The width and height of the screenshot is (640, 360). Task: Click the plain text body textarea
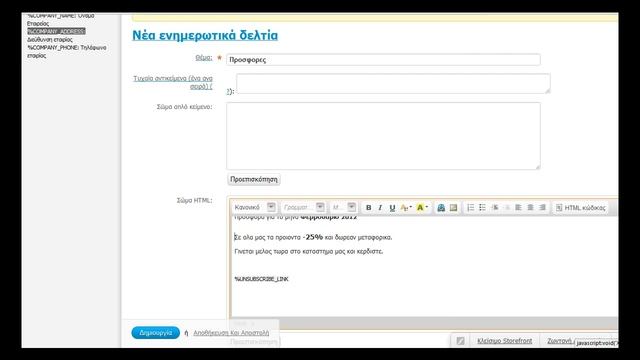pyautogui.click(x=383, y=136)
